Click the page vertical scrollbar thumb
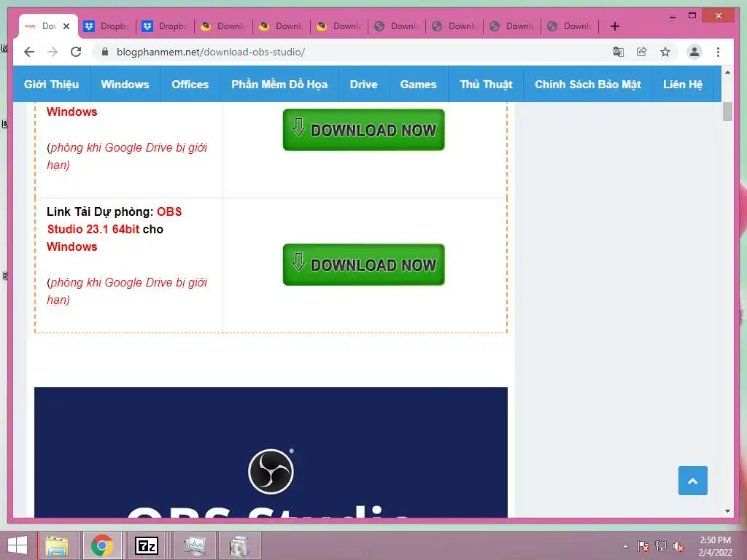Image resolution: width=747 pixels, height=560 pixels. (x=727, y=112)
